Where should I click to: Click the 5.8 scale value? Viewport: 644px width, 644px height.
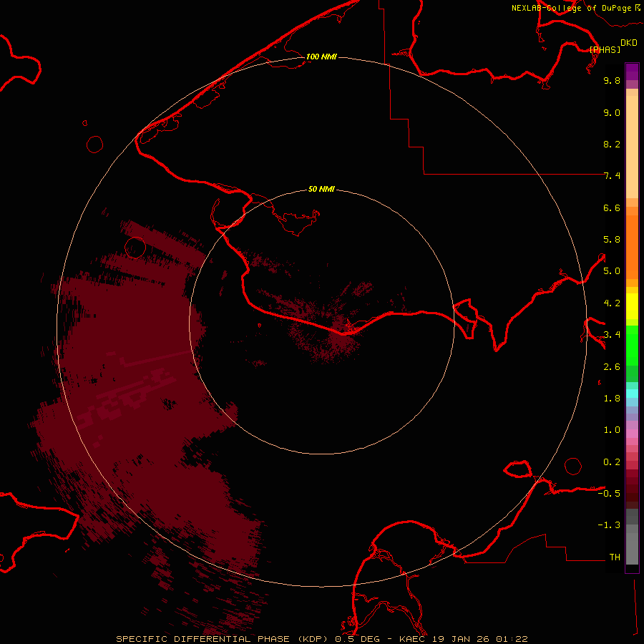click(612, 240)
